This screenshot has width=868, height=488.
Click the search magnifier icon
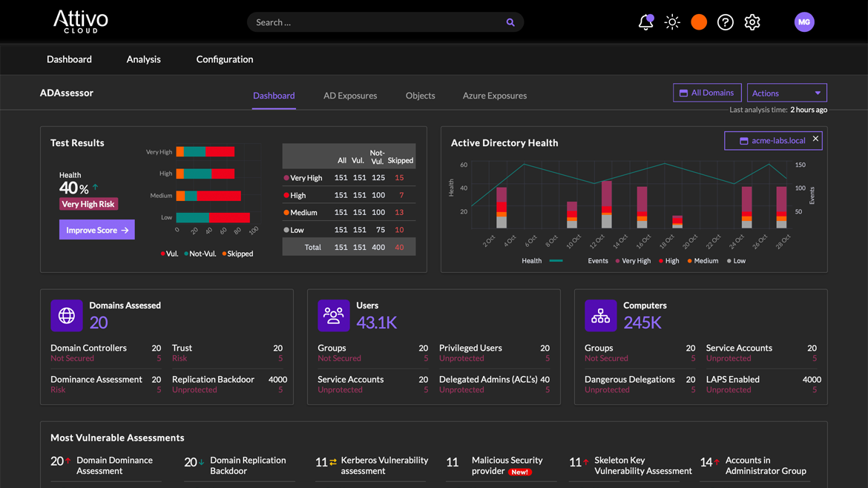coord(510,22)
